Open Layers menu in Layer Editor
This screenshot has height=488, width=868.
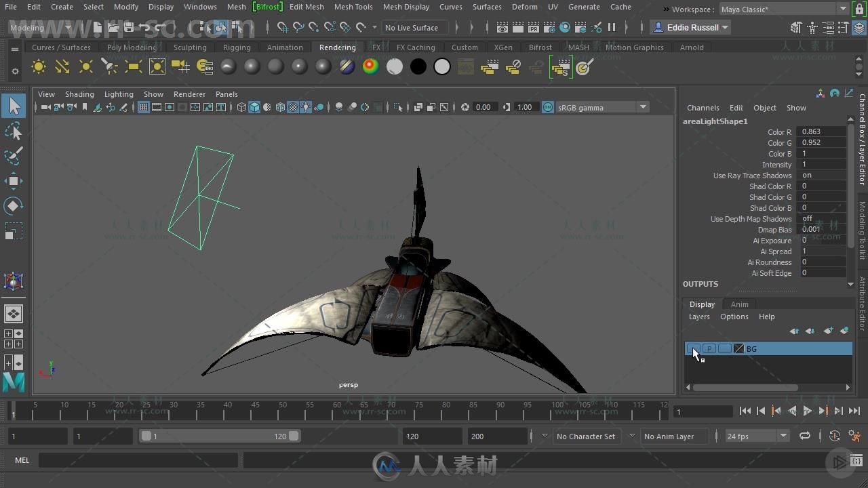pyautogui.click(x=699, y=317)
